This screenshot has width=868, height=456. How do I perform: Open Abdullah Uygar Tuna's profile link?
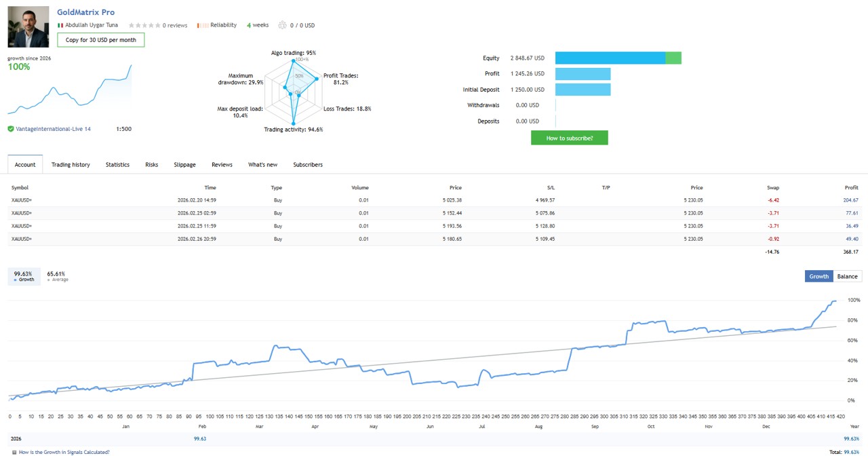pos(92,25)
